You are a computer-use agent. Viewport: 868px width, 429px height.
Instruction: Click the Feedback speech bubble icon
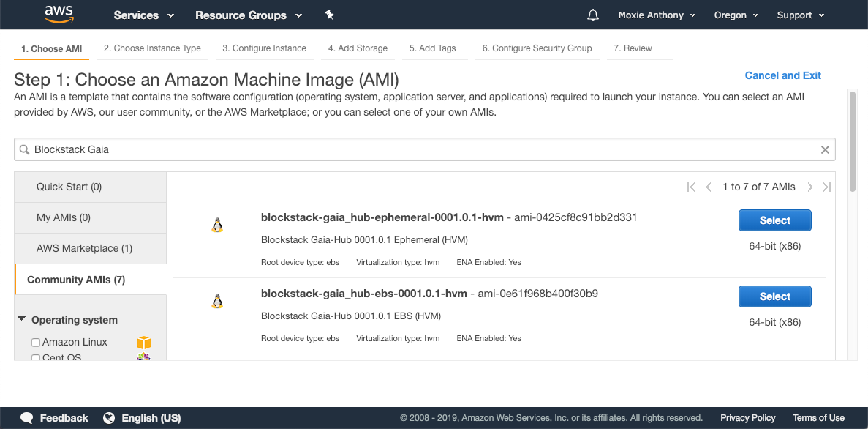[x=27, y=418]
